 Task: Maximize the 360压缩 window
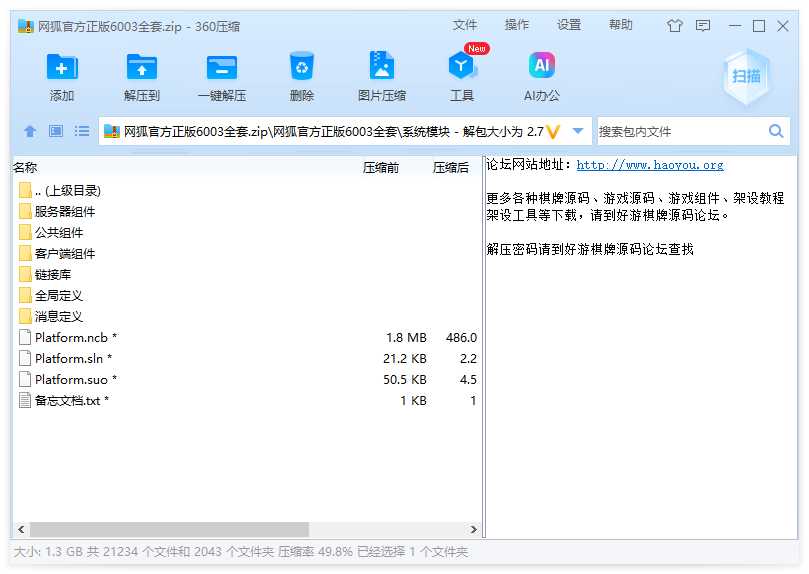click(x=759, y=26)
